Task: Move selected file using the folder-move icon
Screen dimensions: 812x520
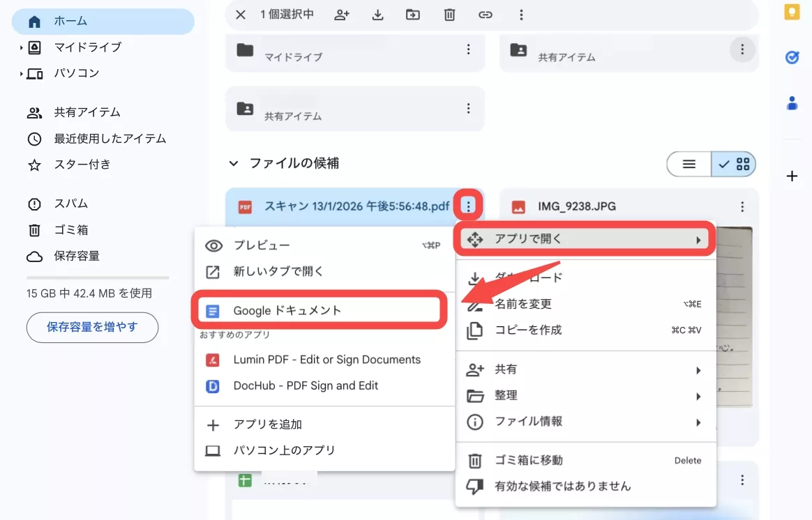Action: (413, 15)
